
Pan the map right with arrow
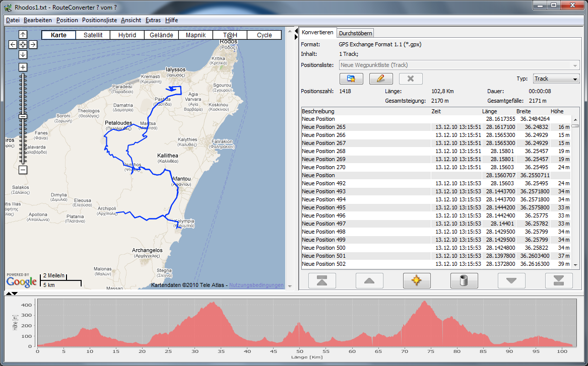[33, 44]
